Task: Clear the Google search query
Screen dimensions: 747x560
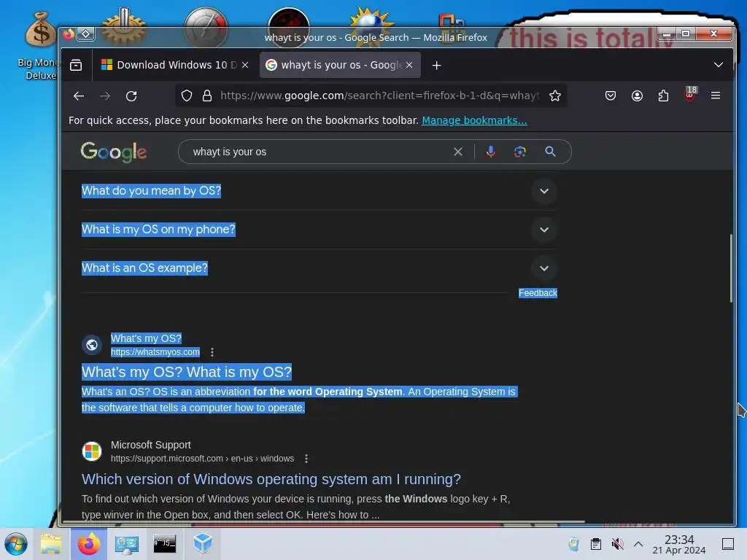Action: coord(458,152)
